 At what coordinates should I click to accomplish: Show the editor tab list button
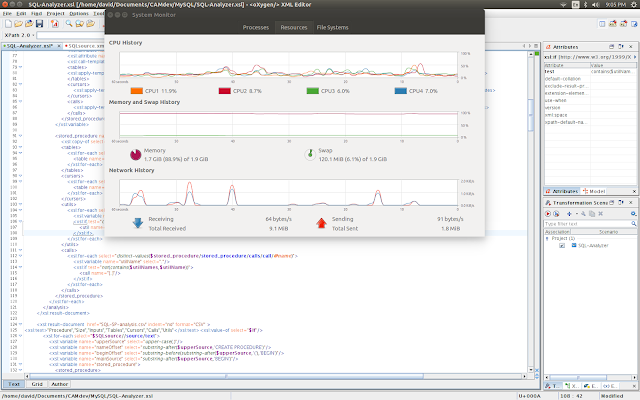pyautogui.click(x=536, y=46)
